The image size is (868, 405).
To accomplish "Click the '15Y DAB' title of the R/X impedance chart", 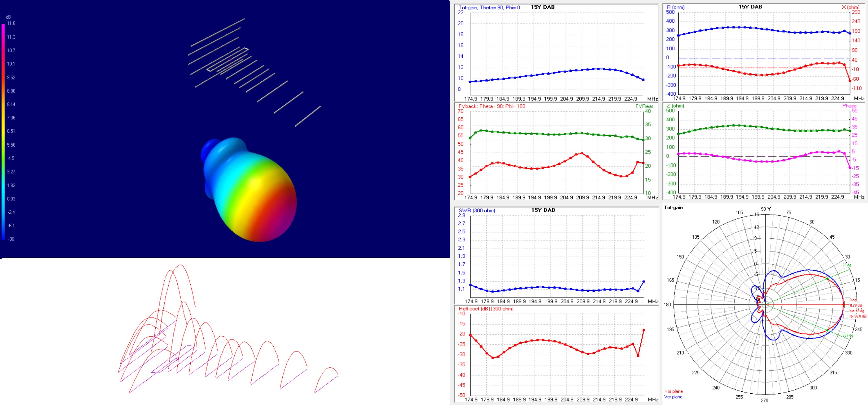I will [750, 7].
